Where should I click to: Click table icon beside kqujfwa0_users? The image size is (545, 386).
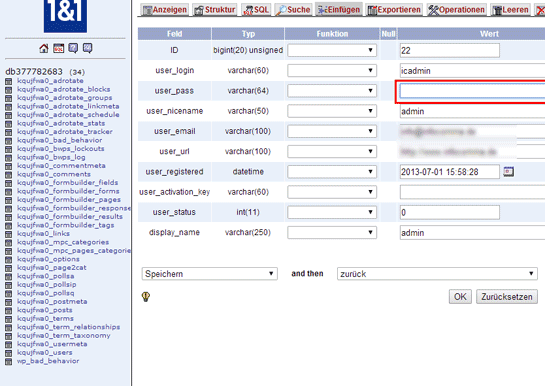(x=9, y=353)
